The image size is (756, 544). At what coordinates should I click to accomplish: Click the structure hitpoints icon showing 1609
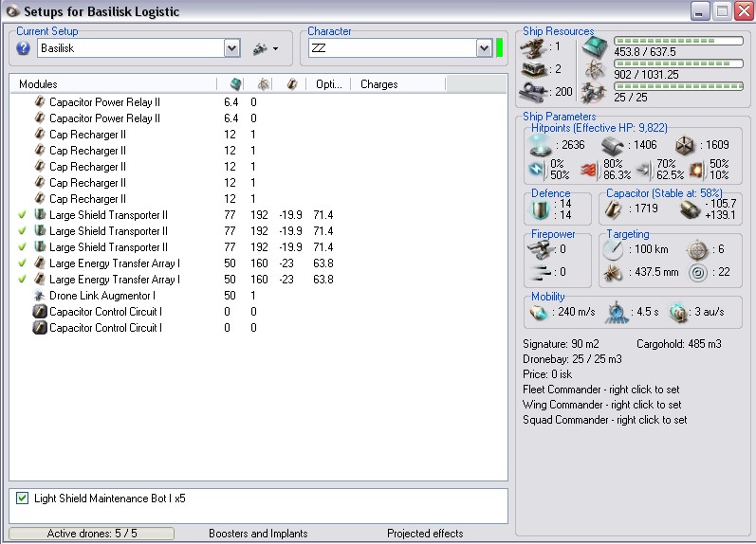[x=685, y=146]
